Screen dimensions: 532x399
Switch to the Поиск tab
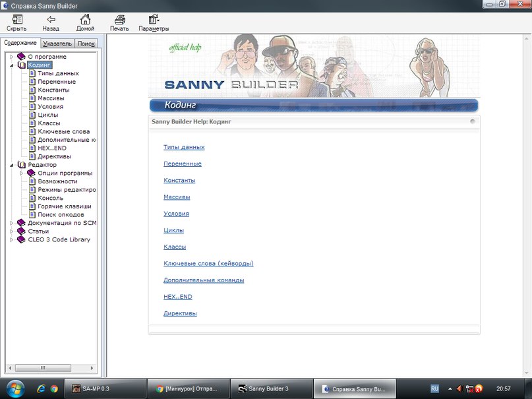point(86,44)
